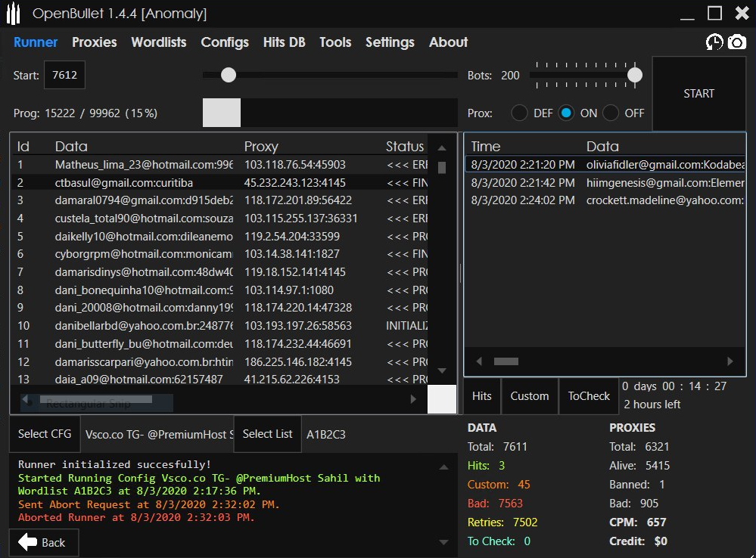756x558 pixels.
Task: Click the Time column header in hits list
Action: [x=486, y=147]
